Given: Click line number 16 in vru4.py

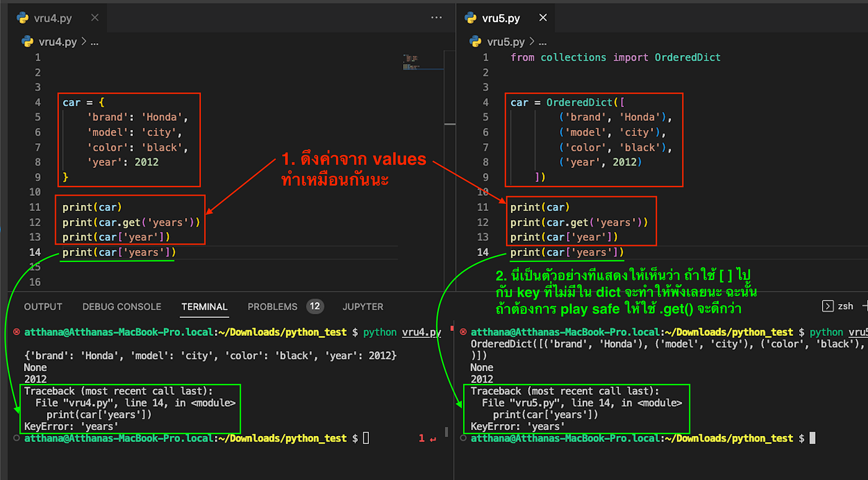Looking at the screenshot, I should [35, 282].
